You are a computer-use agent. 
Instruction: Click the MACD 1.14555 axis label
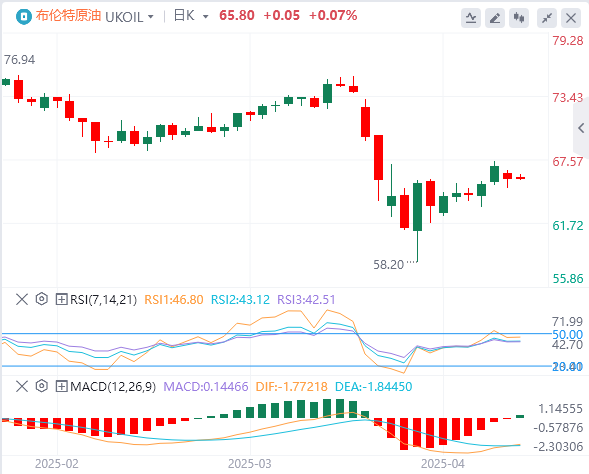560,409
